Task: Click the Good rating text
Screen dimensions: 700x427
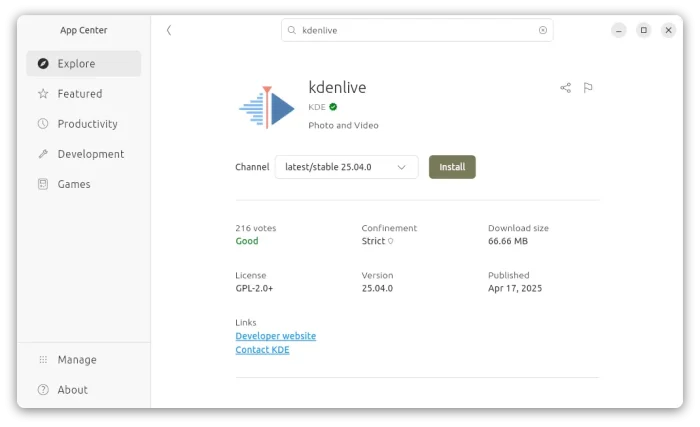Action: pyautogui.click(x=247, y=241)
